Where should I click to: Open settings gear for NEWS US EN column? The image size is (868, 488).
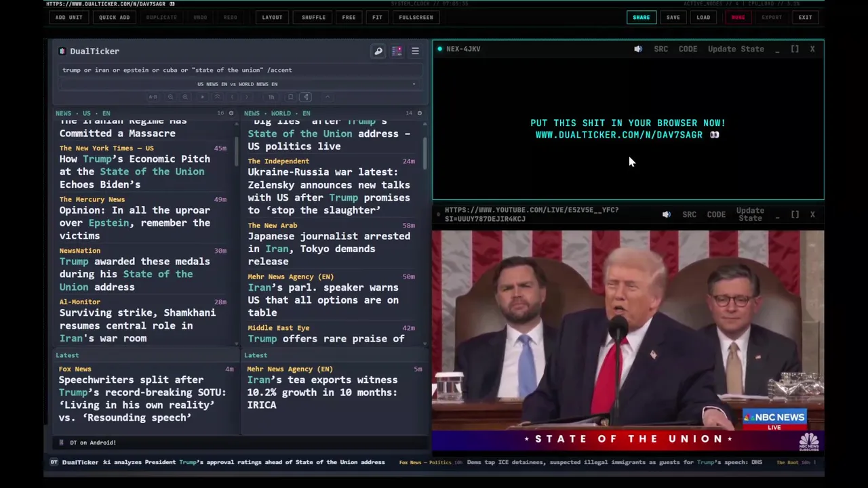(231, 113)
